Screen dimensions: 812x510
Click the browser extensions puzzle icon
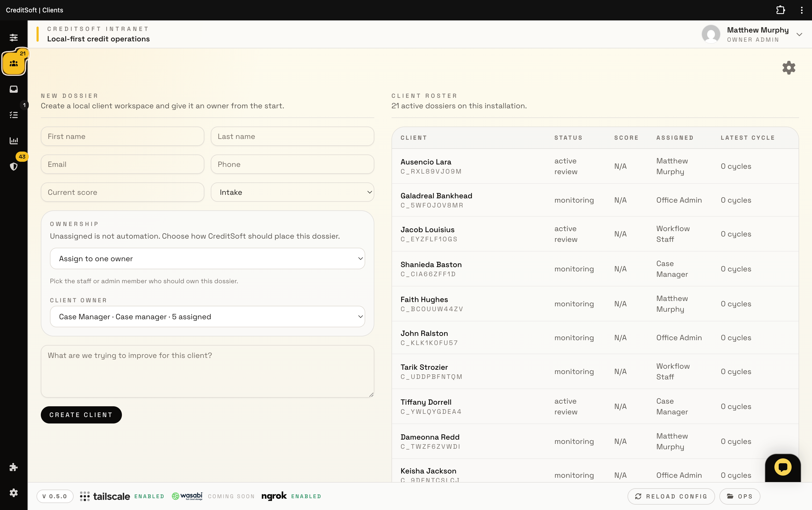780,10
